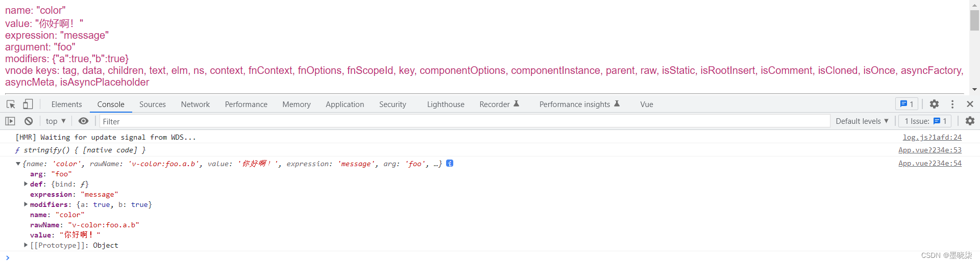Click the expression: "message" property row

74,194
